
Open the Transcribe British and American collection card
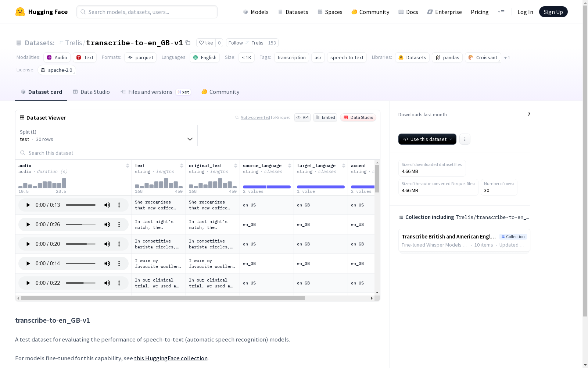pos(464,240)
